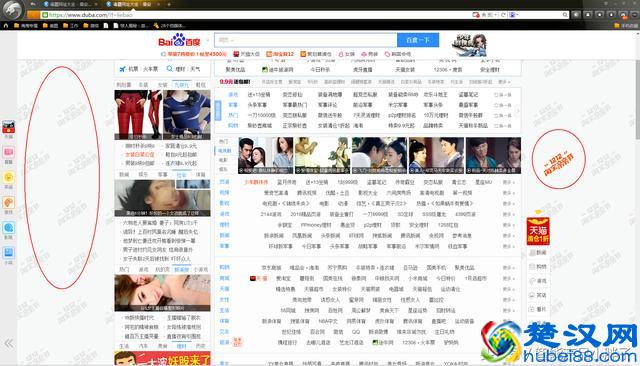This screenshot has height=366, width=640.
Task: Click the first toolbar icon right of the address bar
Action: coord(576,15)
